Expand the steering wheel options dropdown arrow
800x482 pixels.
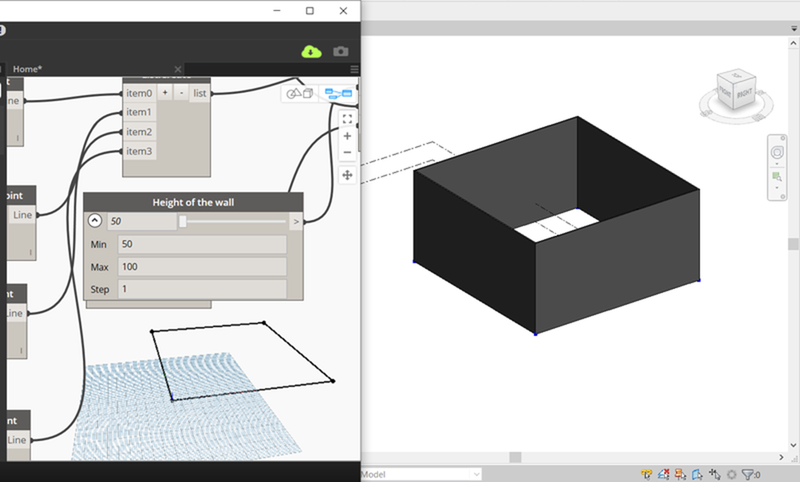777,164
